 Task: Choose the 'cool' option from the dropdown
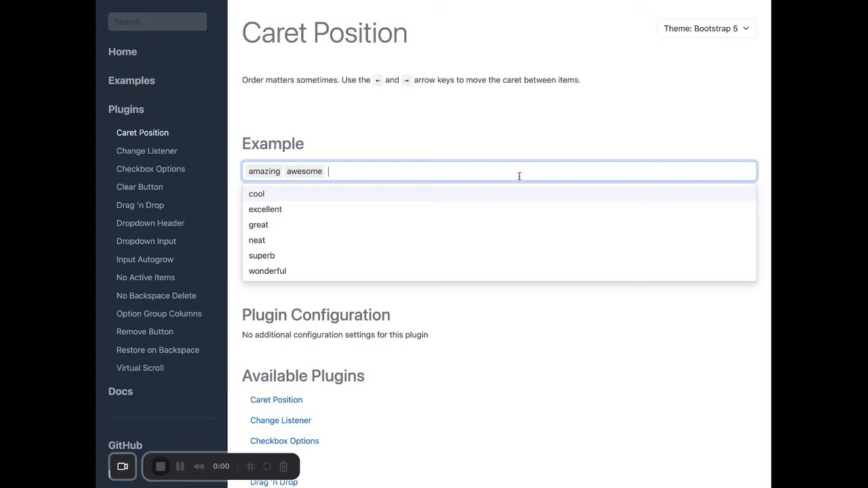pos(499,194)
